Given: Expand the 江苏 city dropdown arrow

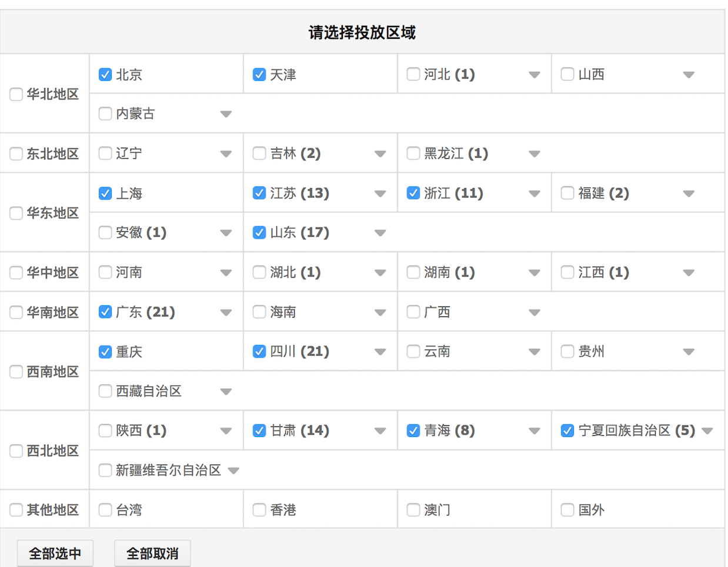Looking at the screenshot, I should click(380, 194).
